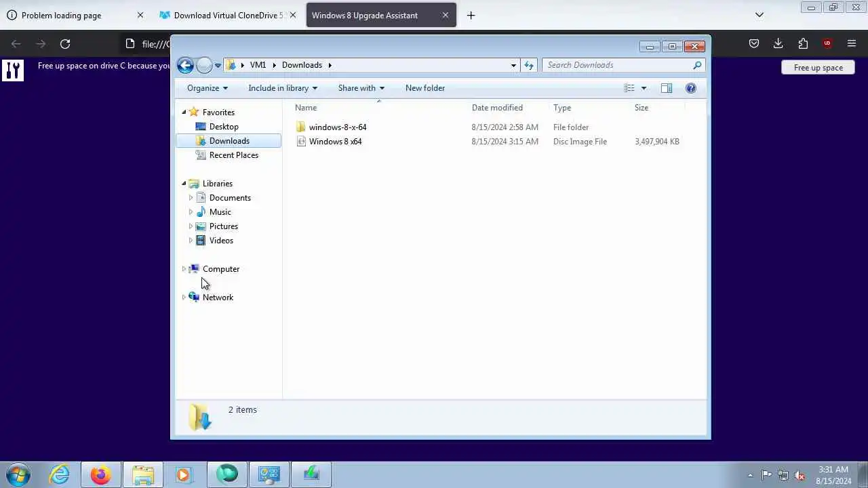The image size is (868, 488).
Task: Click VM1 in the address breadcrumb
Action: point(258,65)
